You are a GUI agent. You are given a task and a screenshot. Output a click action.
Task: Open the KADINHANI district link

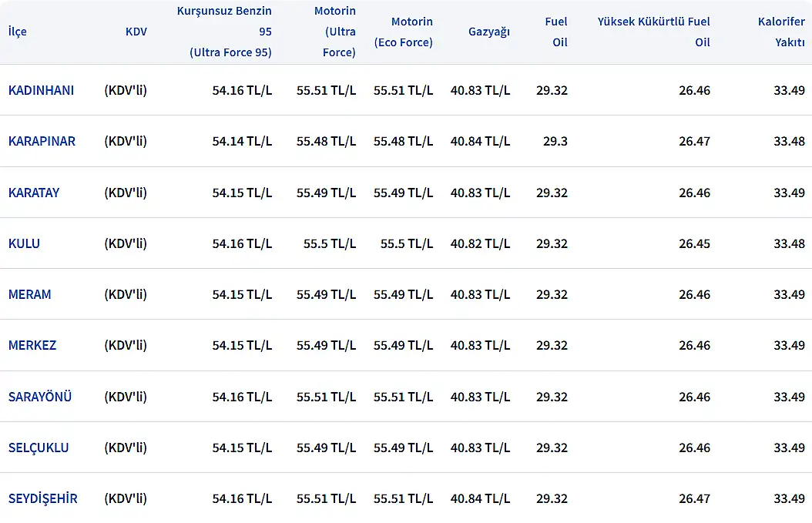[x=41, y=90]
